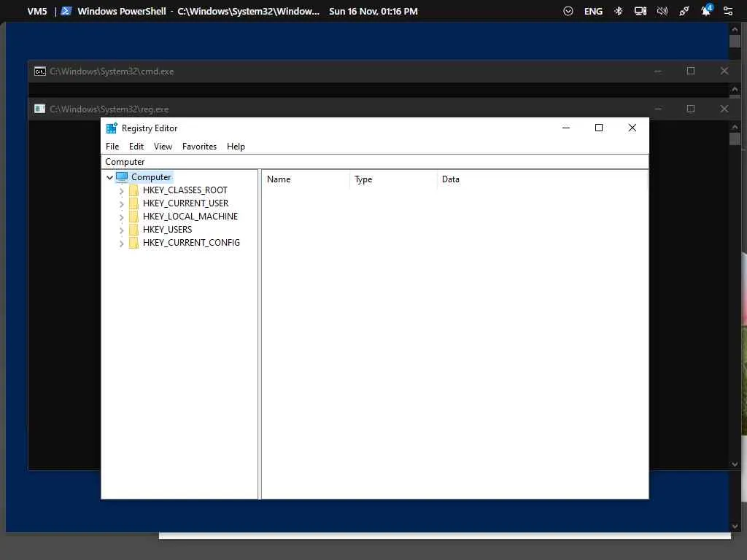Minimize the reg.exe window
Screen dimensions: 747x560
pos(658,109)
